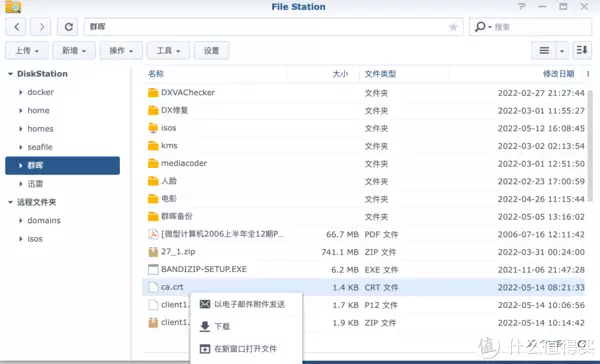Click the mediacoder folder icon
600x364 pixels.
[x=153, y=163]
